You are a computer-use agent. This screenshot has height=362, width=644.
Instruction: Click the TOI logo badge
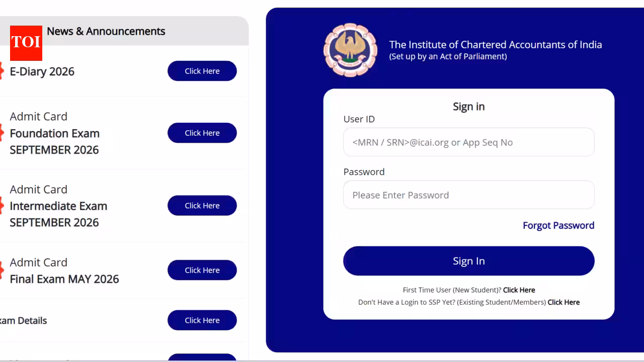(x=26, y=43)
